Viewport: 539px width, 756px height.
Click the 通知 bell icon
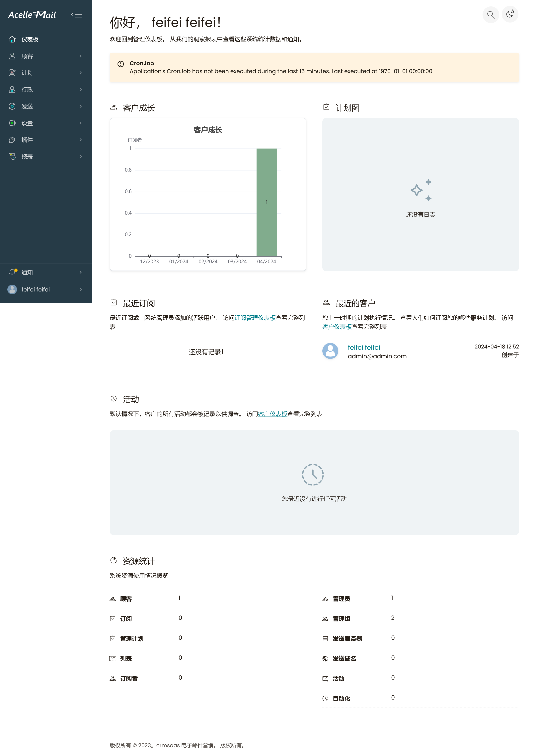(x=13, y=272)
